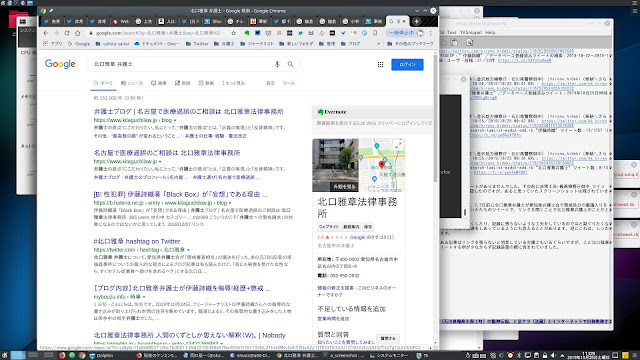Click the Twitter bird extension icon in toolbar
640x360 pixels.
click(x=300, y=33)
